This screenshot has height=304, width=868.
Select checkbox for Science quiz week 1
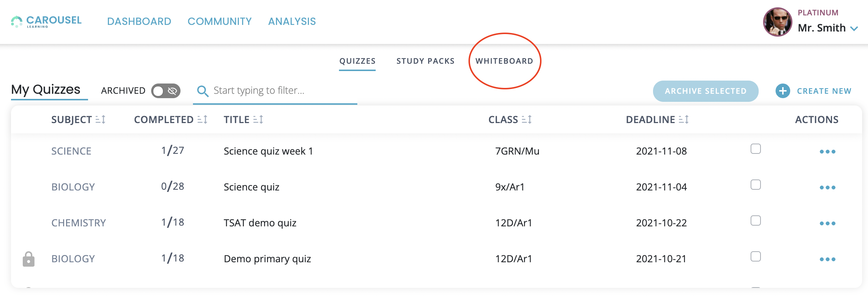coord(755,149)
